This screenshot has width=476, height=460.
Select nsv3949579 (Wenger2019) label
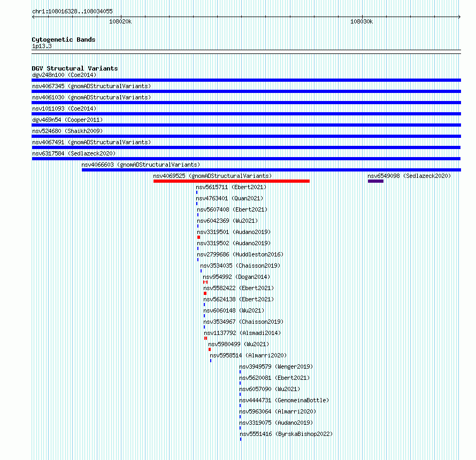(276, 367)
